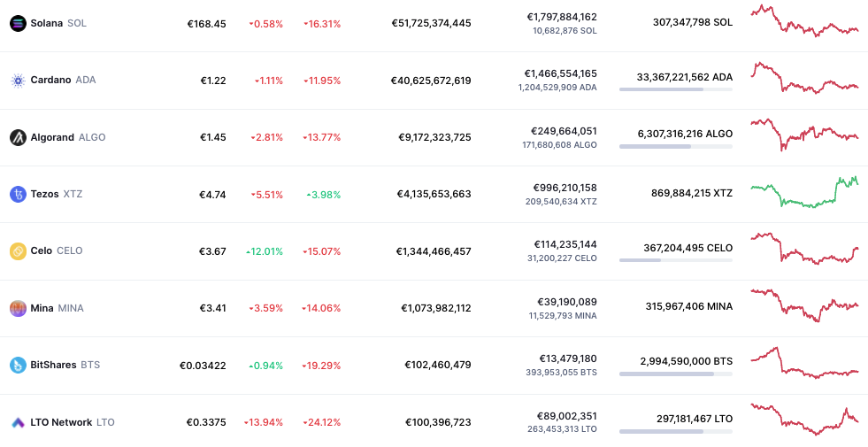
Task: Click the Celo coin logo icon
Action: pos(19,250)
